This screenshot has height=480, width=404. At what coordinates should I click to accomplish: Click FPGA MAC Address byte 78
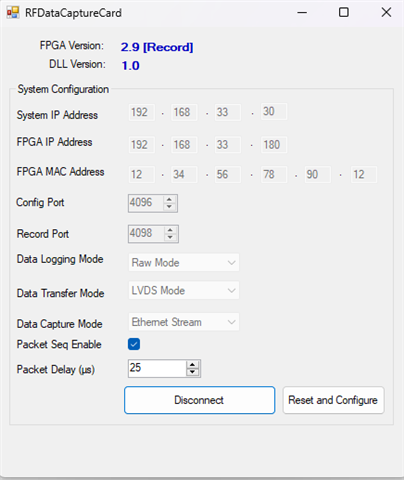pyautogui.click(x=274, y=174)
